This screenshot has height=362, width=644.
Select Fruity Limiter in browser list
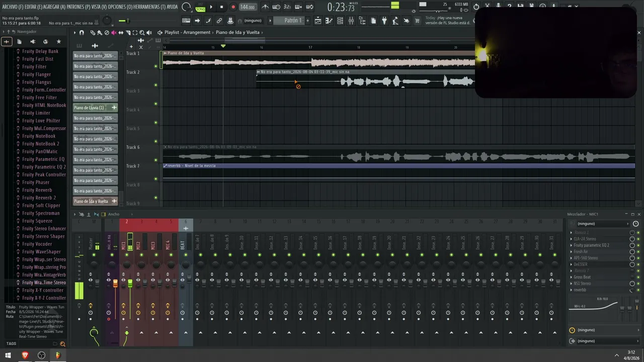[36, 113]
